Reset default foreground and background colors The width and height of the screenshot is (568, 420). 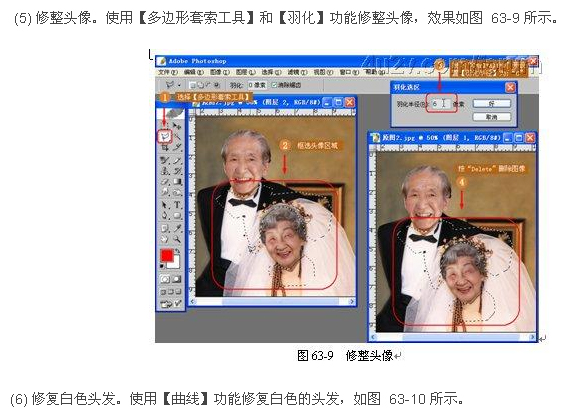pos(162,266)
